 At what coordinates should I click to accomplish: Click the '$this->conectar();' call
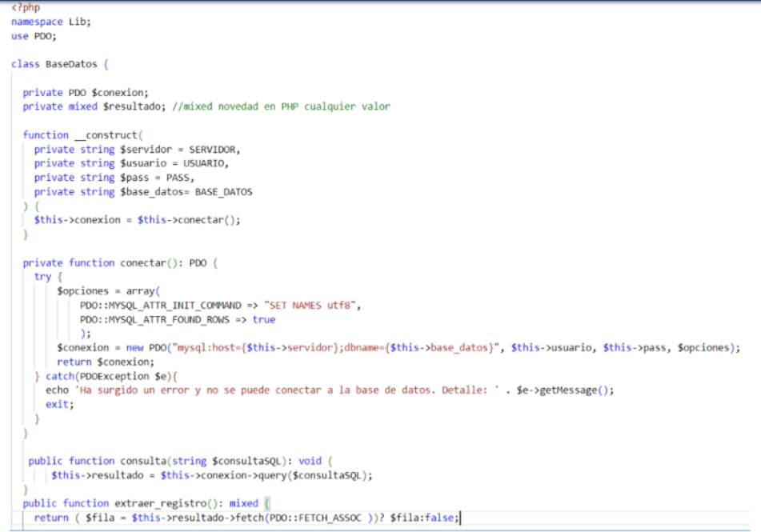pyautogui.click(x=189, y=220)
